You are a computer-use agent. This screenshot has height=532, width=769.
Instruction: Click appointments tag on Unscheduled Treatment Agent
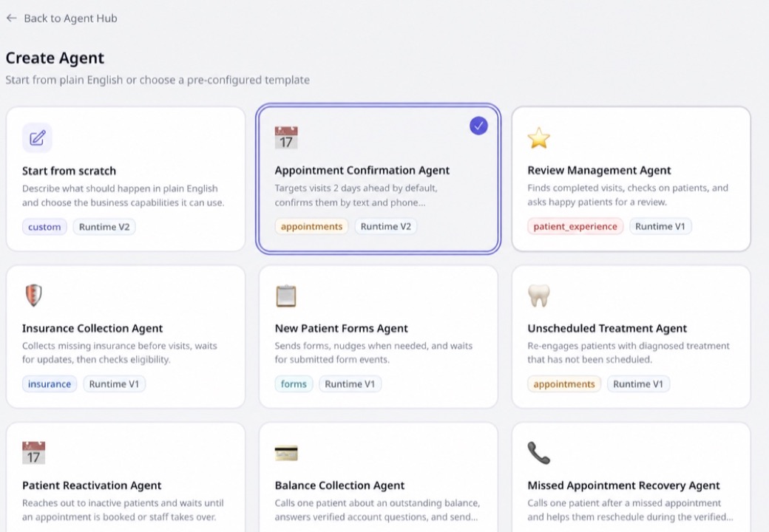click(x=564, y=384)
